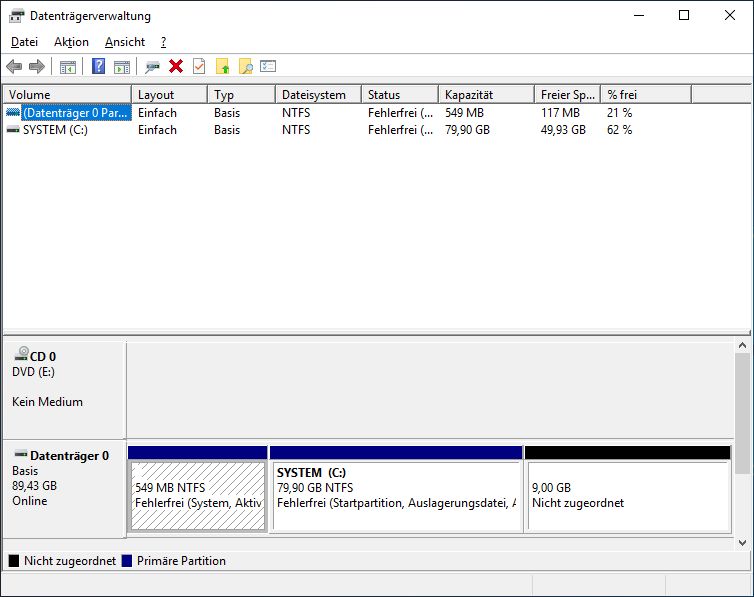This screenshot has width=754, height=597.
Task: Toggle the console tree pane icon
Action: coord(68,67)
